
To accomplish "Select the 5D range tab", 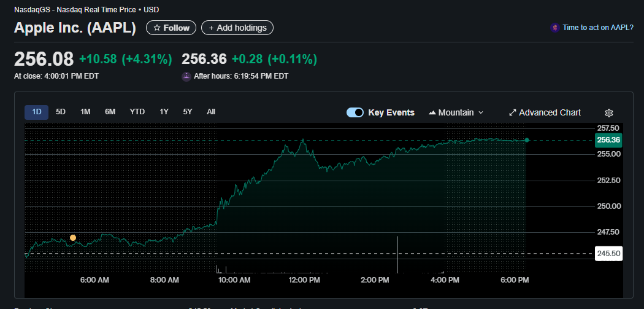I will point(60,112).
